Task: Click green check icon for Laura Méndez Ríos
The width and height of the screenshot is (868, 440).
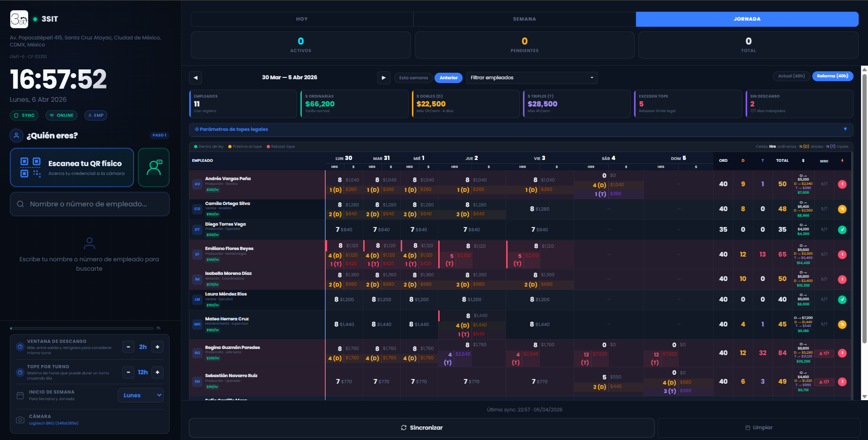Action: [842, 300]
